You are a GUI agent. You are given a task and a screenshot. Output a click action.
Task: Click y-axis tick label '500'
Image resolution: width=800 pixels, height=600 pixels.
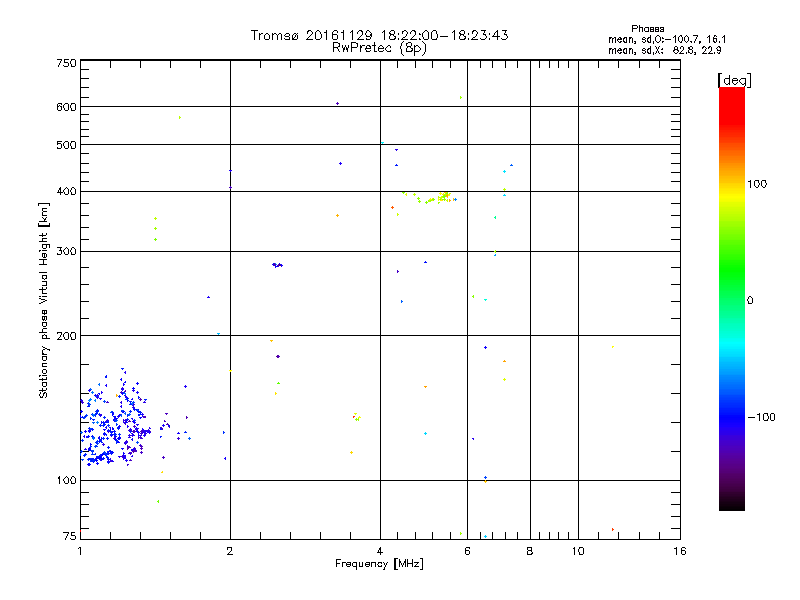click(67, 145)
